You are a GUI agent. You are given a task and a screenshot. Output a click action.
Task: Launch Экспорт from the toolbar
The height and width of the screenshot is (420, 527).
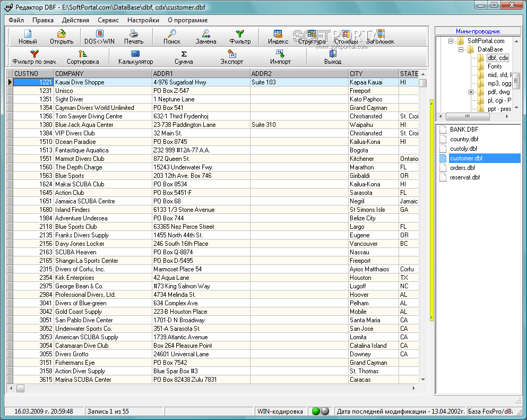click(231, 54)
